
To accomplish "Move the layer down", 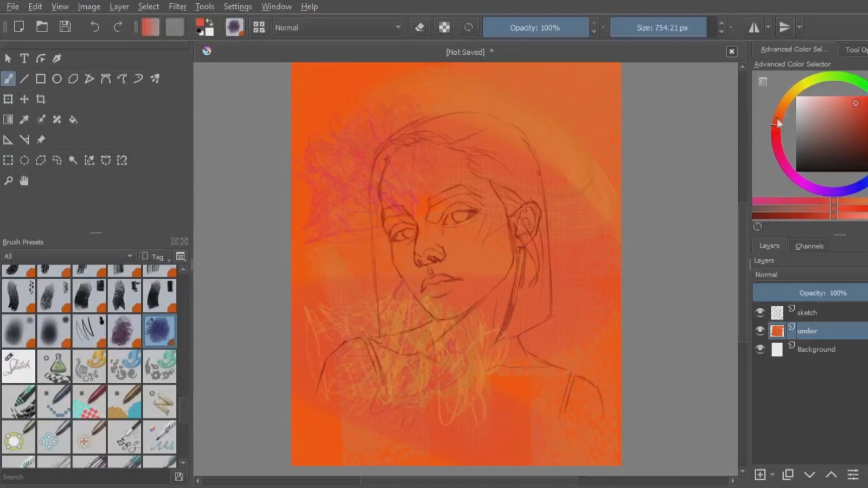I will point(809,475).
